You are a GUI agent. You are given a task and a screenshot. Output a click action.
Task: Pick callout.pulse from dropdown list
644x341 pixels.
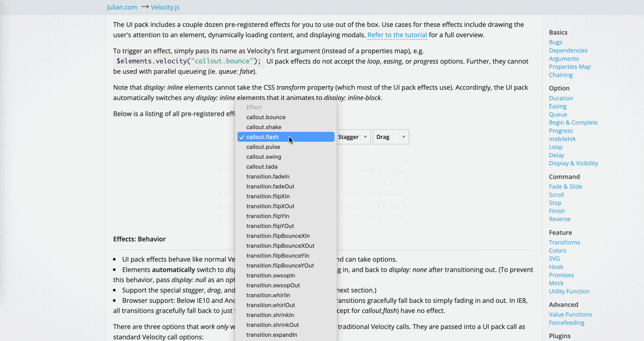[x=286, y=147]
